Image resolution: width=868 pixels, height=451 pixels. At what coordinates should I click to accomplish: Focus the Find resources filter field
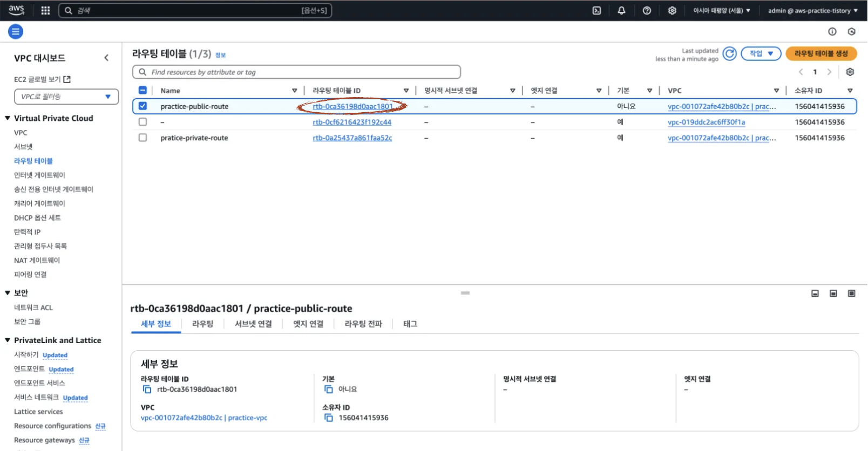(296, 72)
